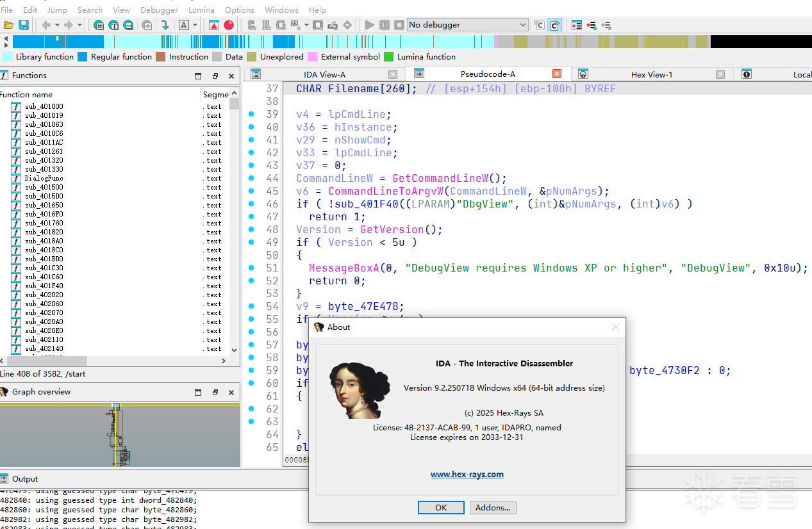Click the stop process icon

pos(399,25)
